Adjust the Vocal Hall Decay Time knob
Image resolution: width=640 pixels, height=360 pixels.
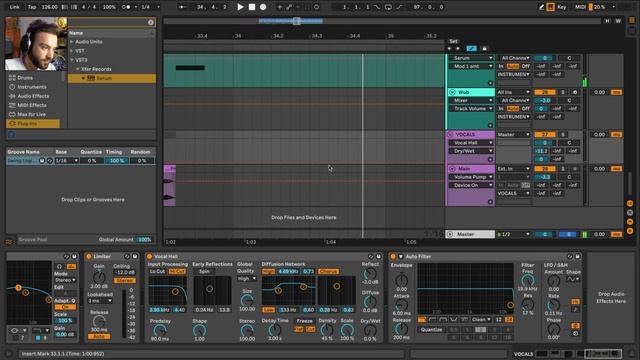point(275,330)
